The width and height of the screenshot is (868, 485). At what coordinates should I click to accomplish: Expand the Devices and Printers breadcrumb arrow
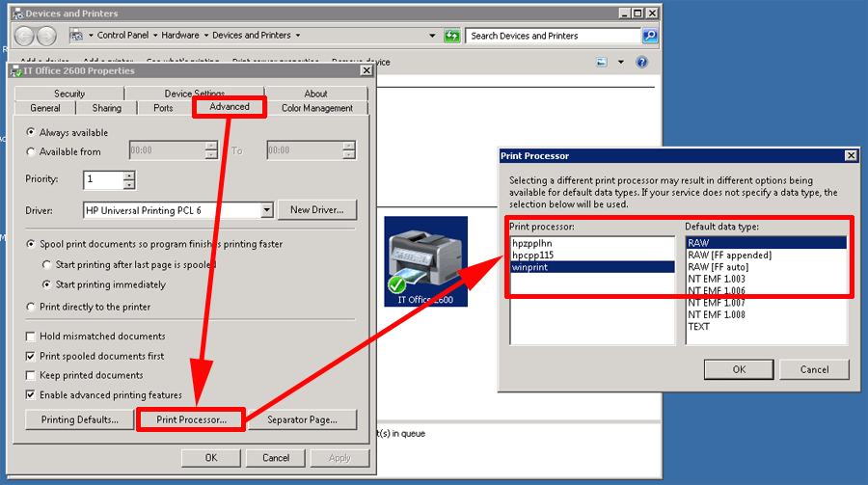(298, 36)
